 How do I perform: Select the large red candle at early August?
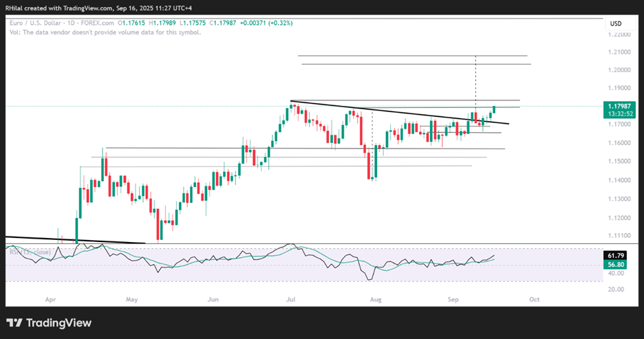coord(369,165)
